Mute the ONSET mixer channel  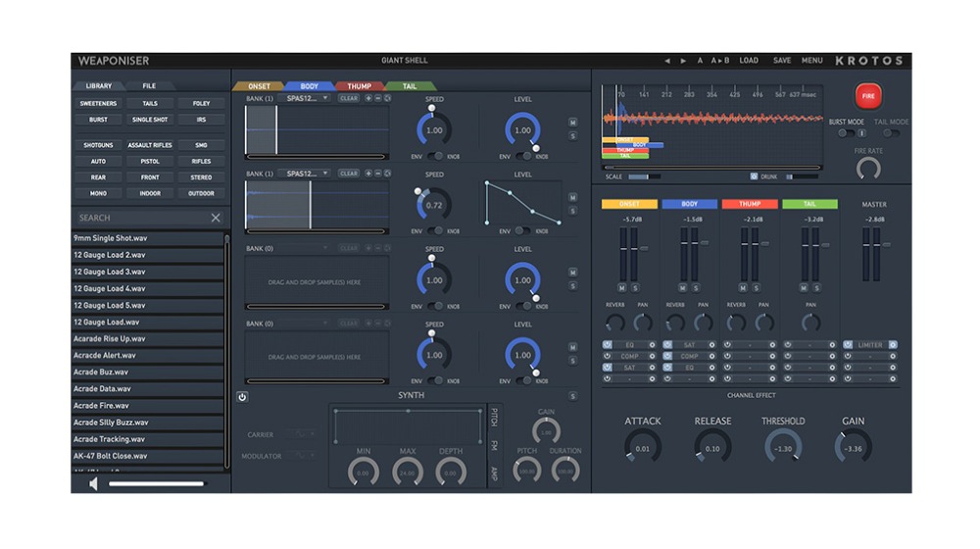[622, 287]
